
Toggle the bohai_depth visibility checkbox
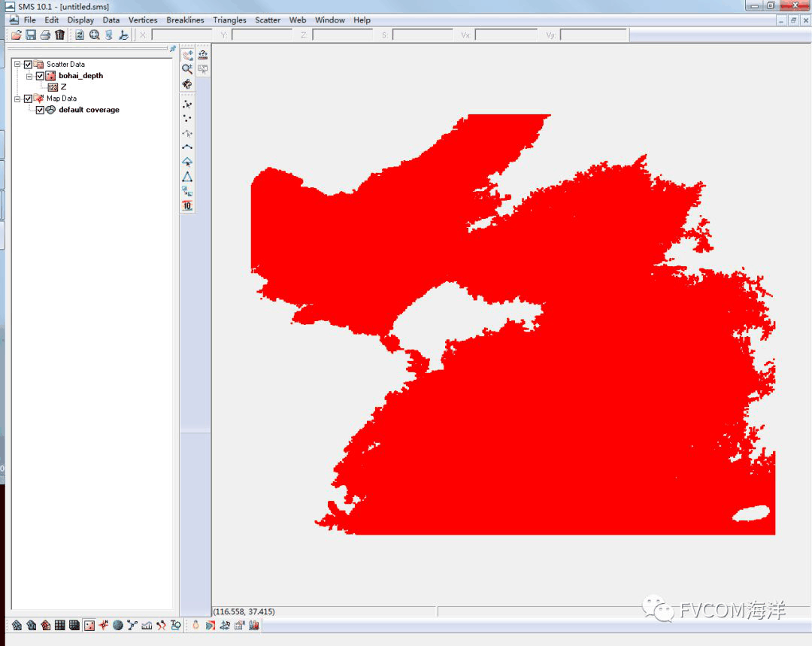(41, 76)
